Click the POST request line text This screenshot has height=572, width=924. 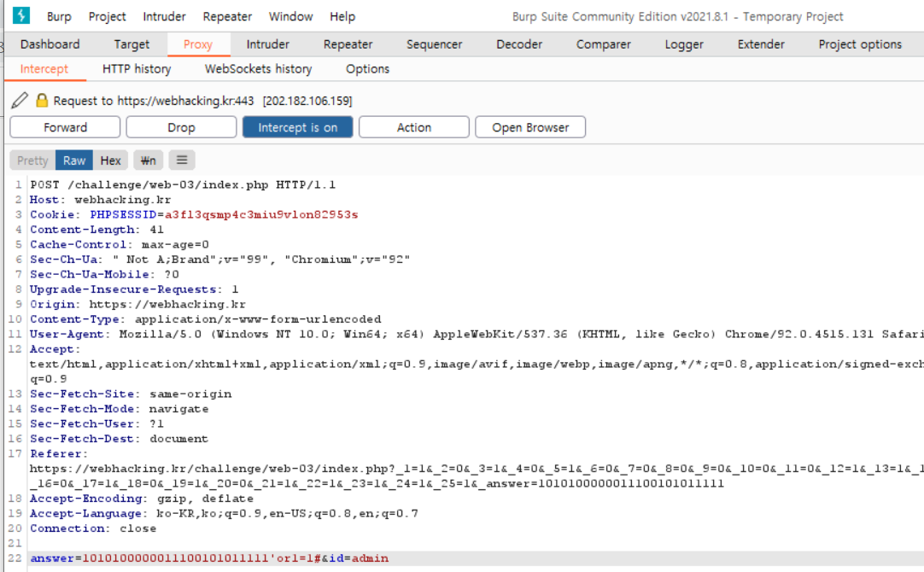tap(183, 185)
